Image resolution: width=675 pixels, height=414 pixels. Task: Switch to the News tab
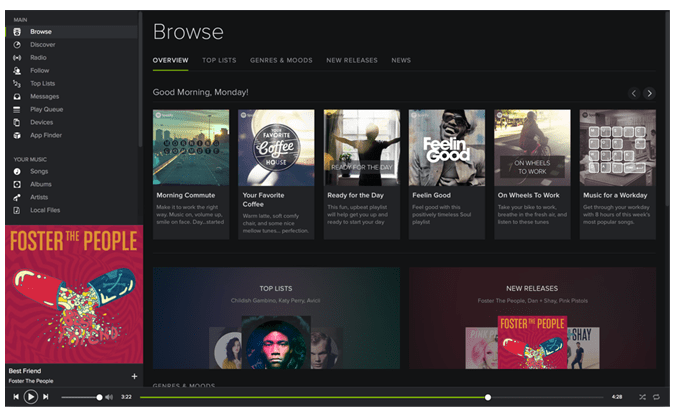coord(401,60)
